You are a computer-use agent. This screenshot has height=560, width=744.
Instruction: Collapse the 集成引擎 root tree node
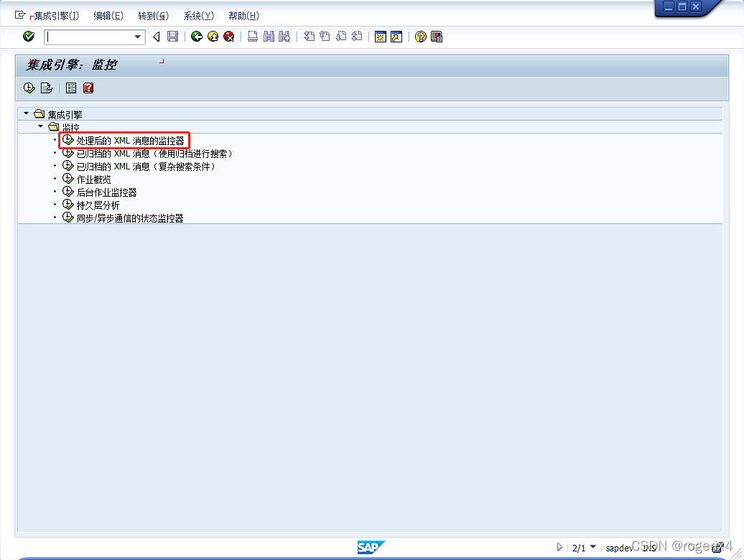[26, 113]
